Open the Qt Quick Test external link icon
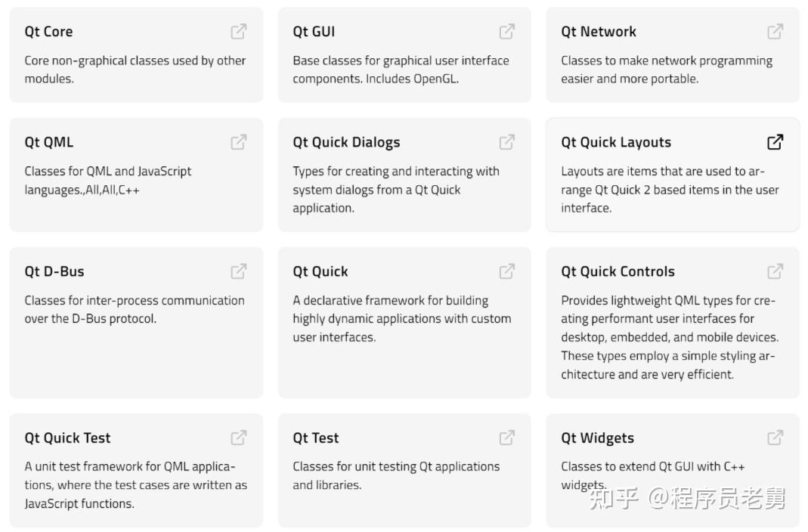Screen dimensions: 808x532 coord(239,438)
